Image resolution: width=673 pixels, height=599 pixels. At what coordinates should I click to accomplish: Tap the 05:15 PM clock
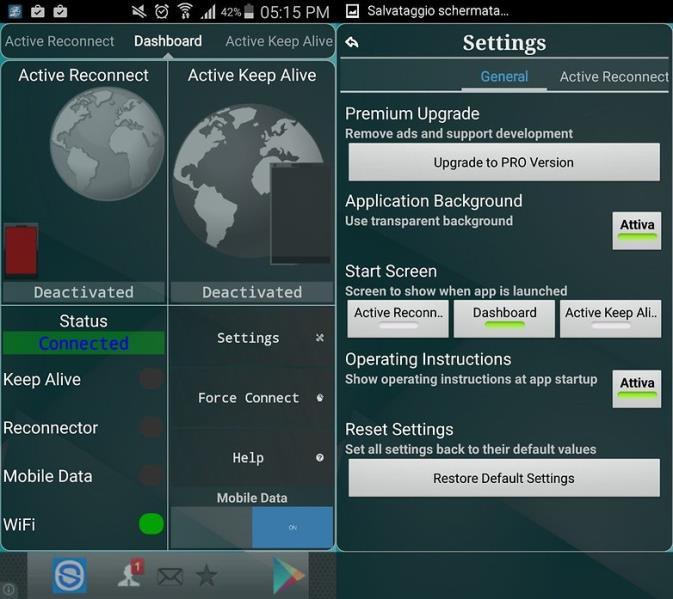click(294, 12)
